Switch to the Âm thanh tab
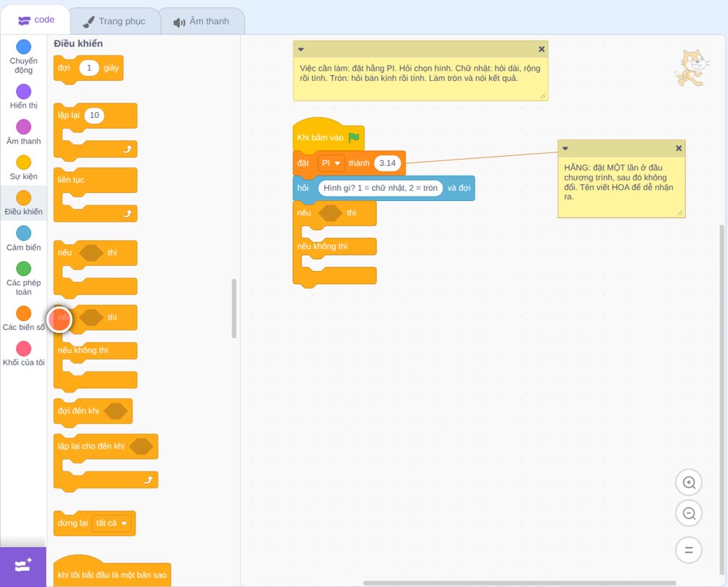The height and width of the screenshot is (587, 728). 202,21
